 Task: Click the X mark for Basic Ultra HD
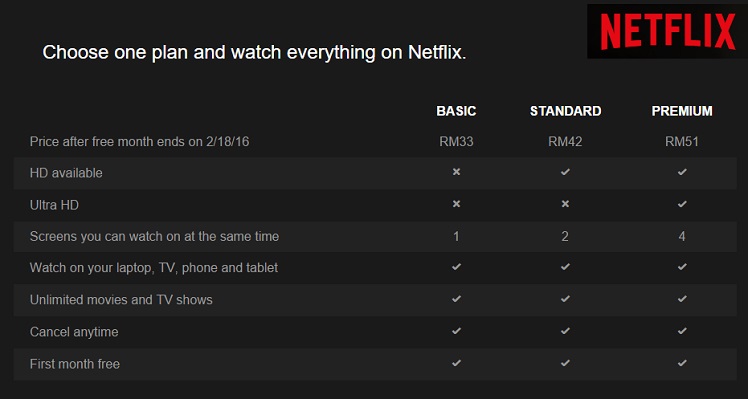click(x=456, y=204)
